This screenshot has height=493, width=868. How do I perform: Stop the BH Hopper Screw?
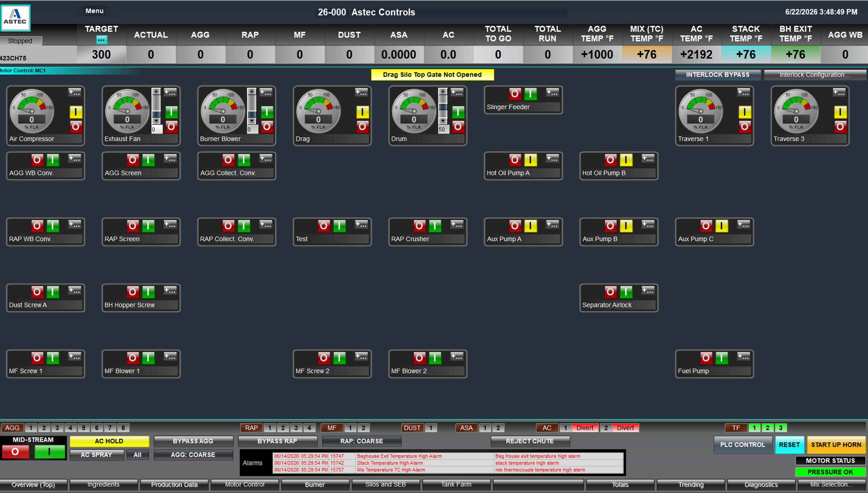(x=133, y=292)
